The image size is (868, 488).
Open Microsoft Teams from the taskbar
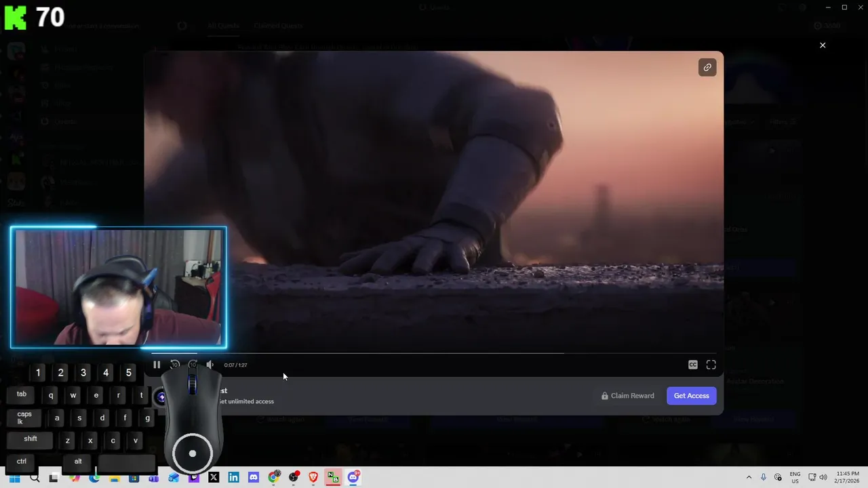(153, 477)
